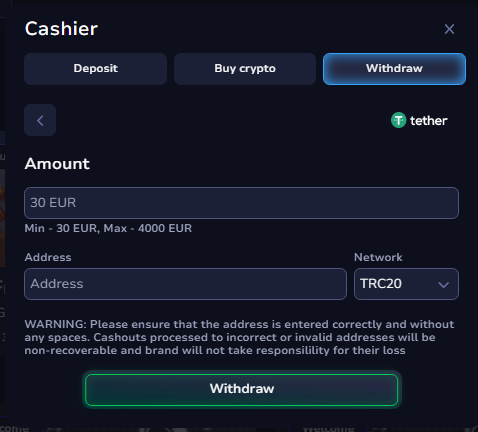
Task: Go back using the left chevron icon
Action: 40,120
